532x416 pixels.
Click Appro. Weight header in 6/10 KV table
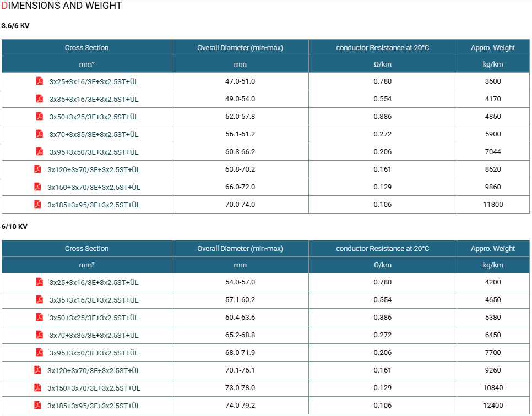pyautogui.click(x=493, y=249)
